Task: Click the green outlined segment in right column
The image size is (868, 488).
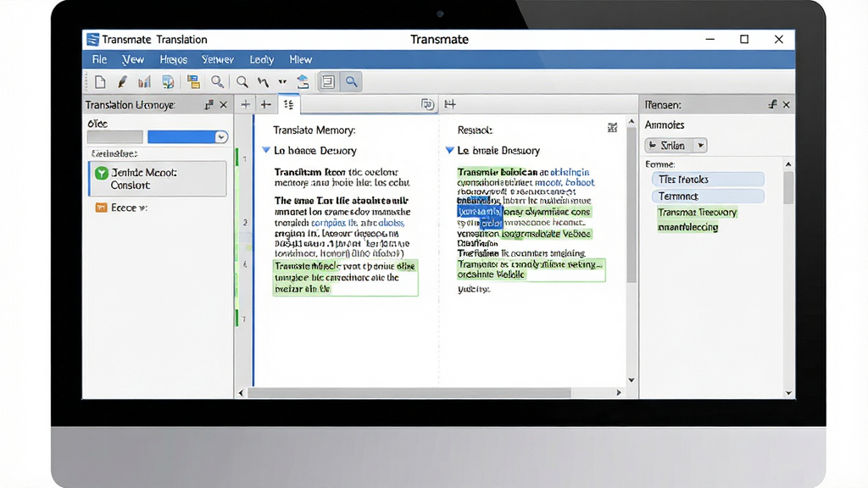Action: click(x=531, y=270)
